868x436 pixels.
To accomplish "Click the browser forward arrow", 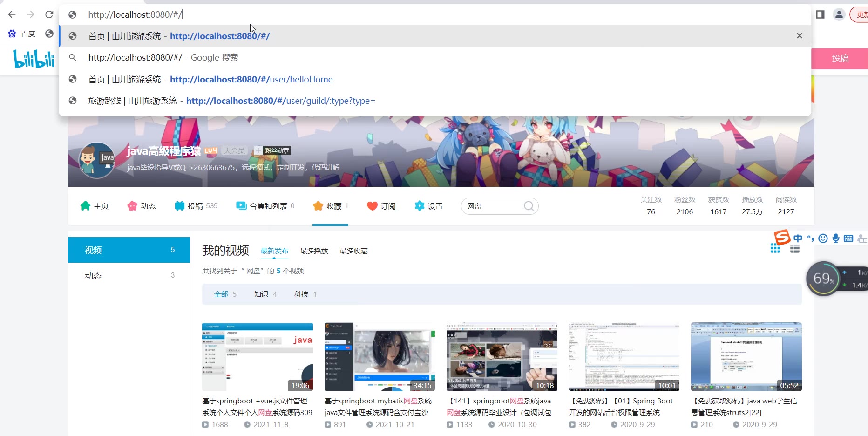I will [31, 14].
